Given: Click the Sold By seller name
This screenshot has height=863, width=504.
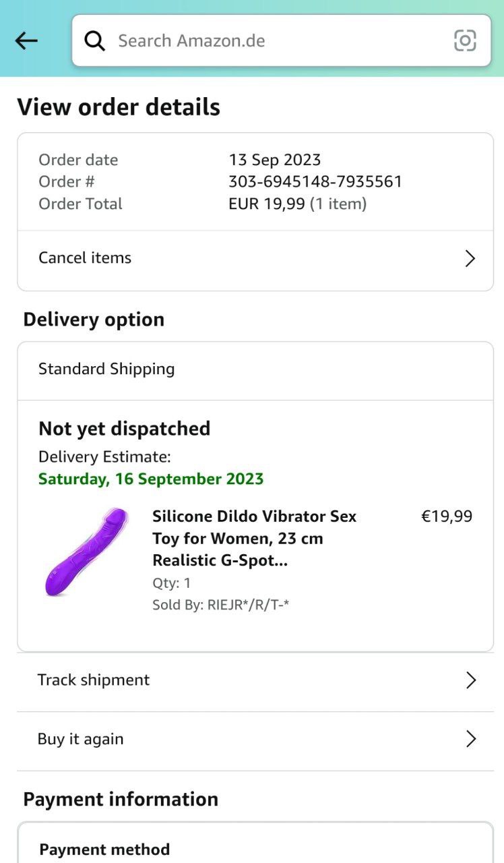Looking at the screenshot, I should (x=248, y=604).
